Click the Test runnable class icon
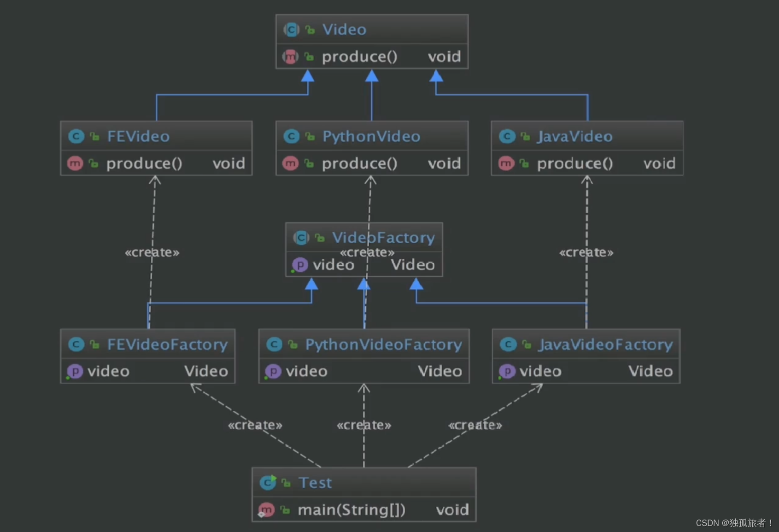This screenshot has width=779, height=532. coord(268,482)
